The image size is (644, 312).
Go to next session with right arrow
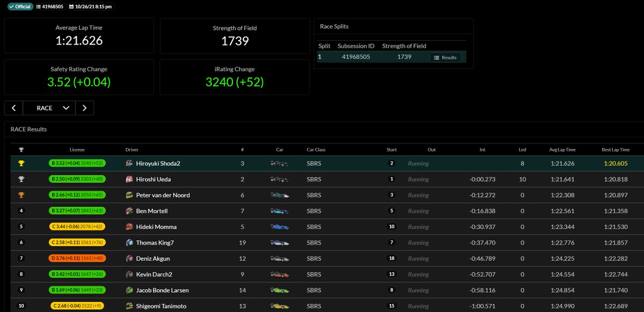[x=84, y=108]
